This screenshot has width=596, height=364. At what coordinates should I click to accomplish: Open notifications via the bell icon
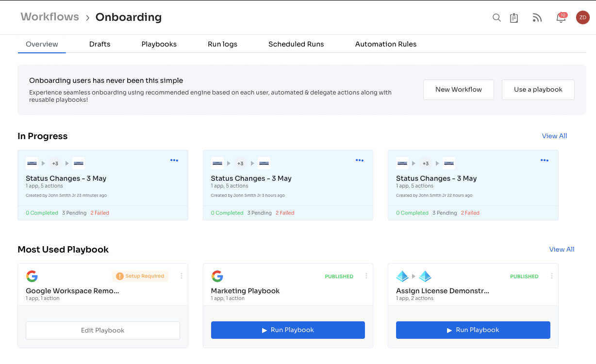click(560, 18)
